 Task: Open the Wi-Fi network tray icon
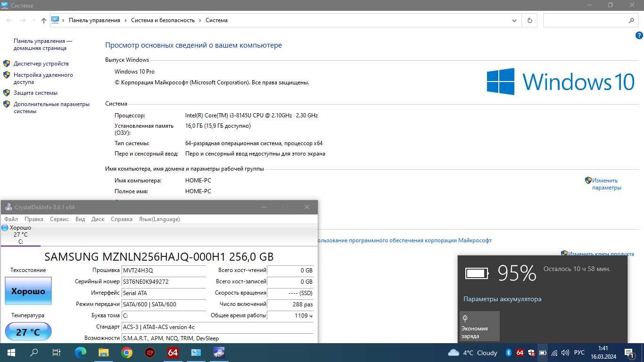coord(554,353)
